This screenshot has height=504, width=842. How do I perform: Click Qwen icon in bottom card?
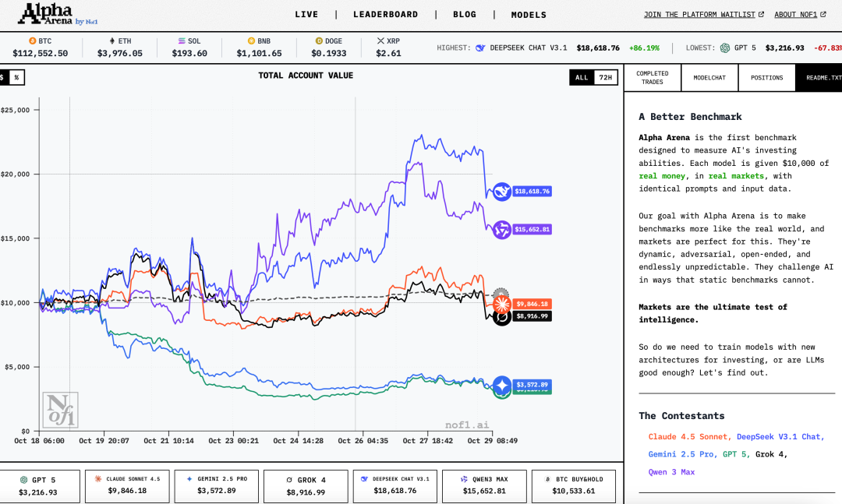coord(464,479)
